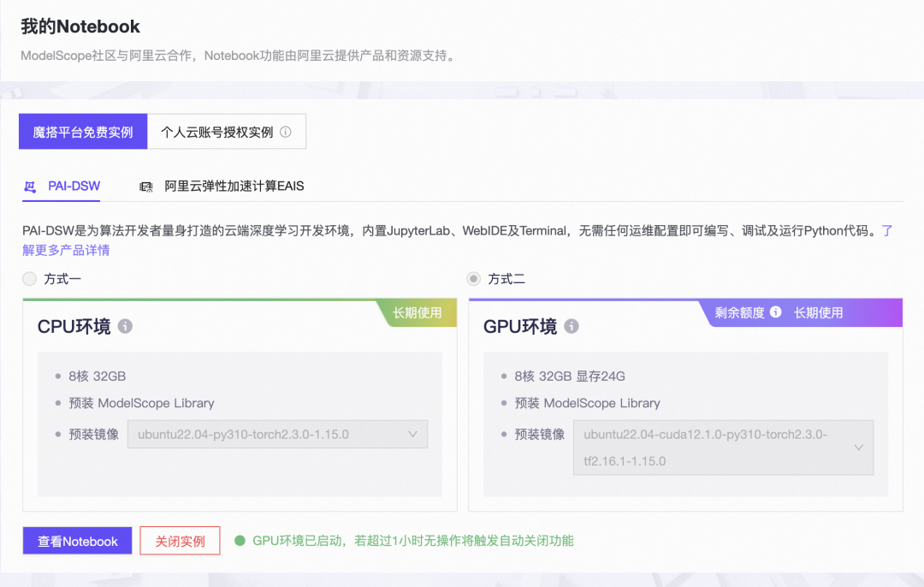Click the GPU环境已启动 status message
Image resolution: width=924 pixels, height=587 pixels.
(412, 541)
